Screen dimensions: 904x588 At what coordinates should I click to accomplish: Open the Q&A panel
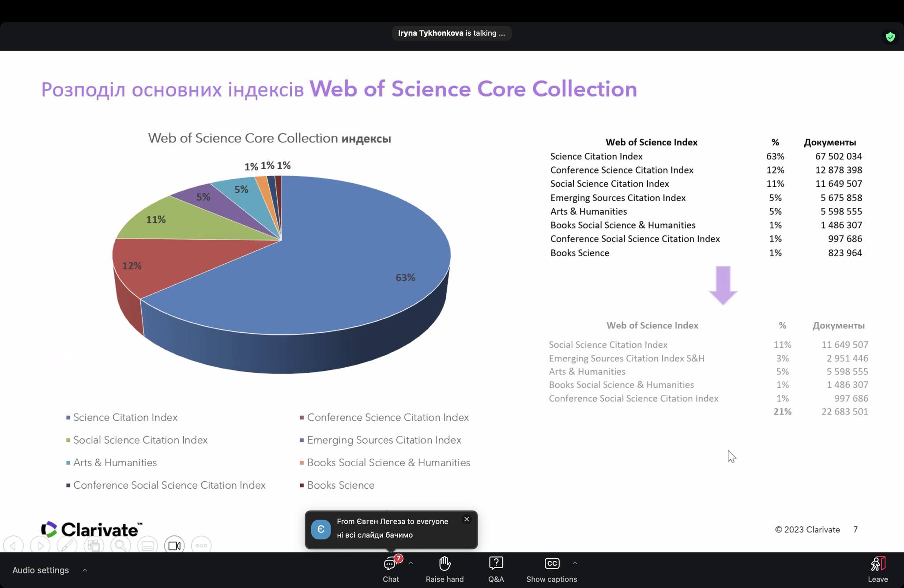coord(496,569)
